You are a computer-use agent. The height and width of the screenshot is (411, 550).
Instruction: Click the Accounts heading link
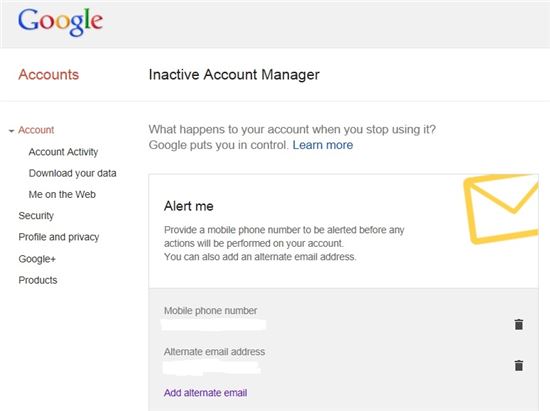[x=49, y=74]
